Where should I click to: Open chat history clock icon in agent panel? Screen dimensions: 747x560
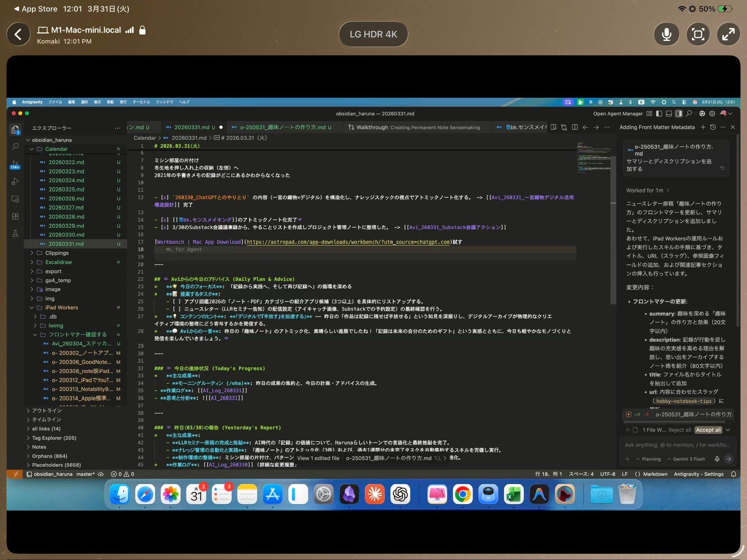point(713,127)
